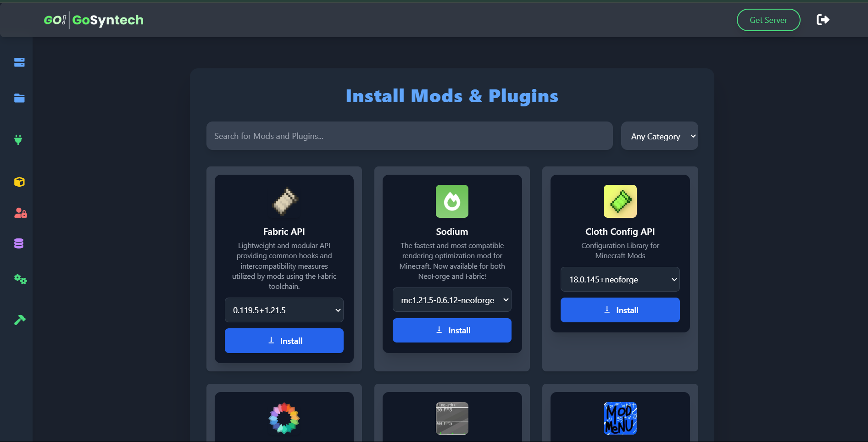Focus the Search for Mods and Plugins field
The image size is (868, 442).
click(x=410, y=136)
